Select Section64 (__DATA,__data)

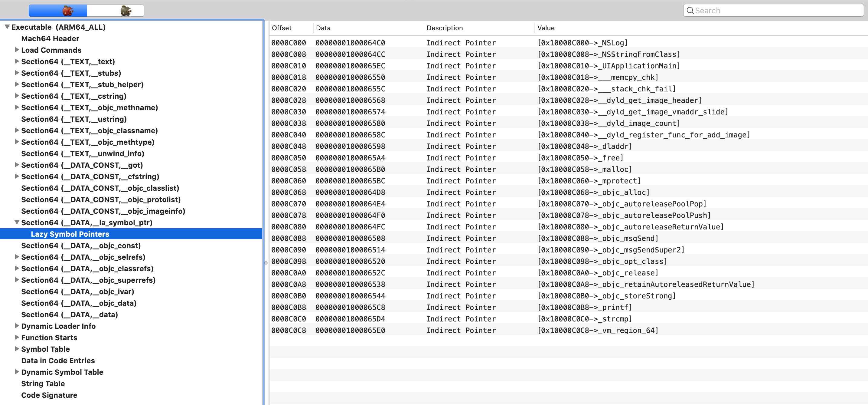coord(70,314)
